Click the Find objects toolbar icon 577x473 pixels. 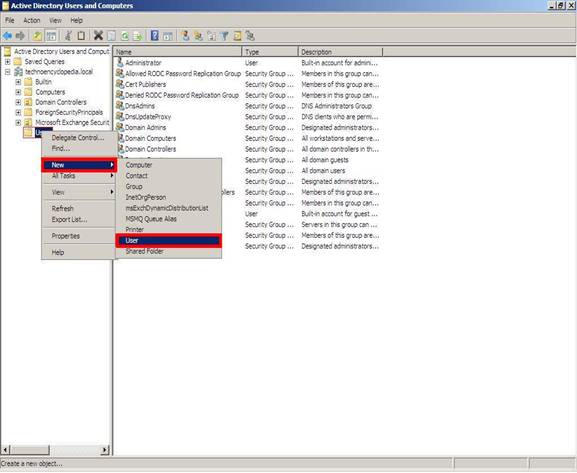click(x=238, y=36)
